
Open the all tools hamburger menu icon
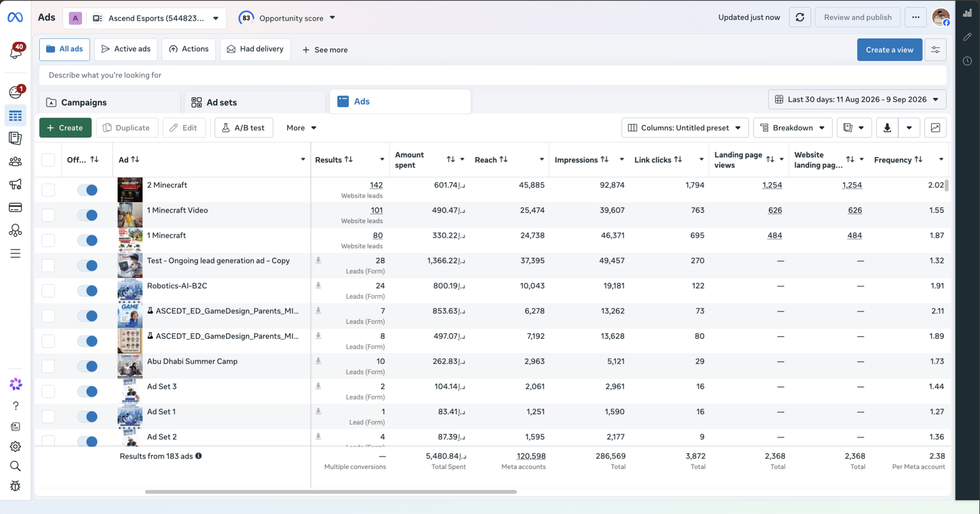pyautogui.click(x=15, y=254)
